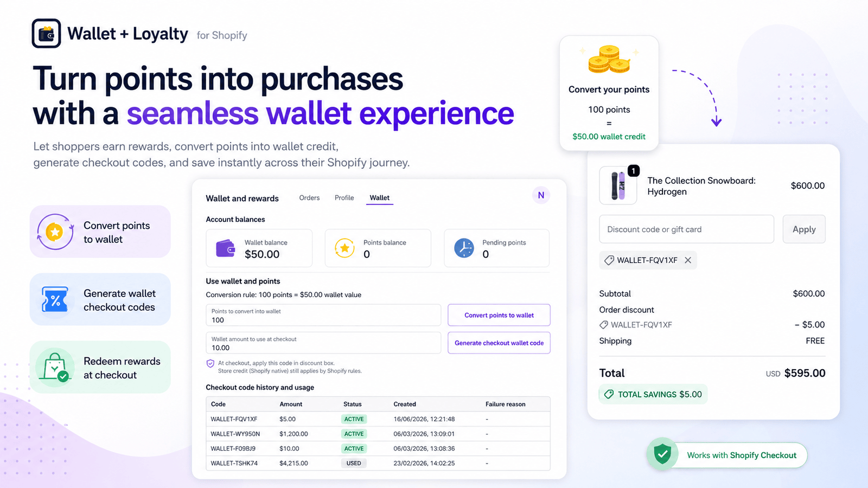The height and width of the screenshot is (488, 868).
Task: Click the Wallet and rewards heading
Action: (x=242, y=198)
